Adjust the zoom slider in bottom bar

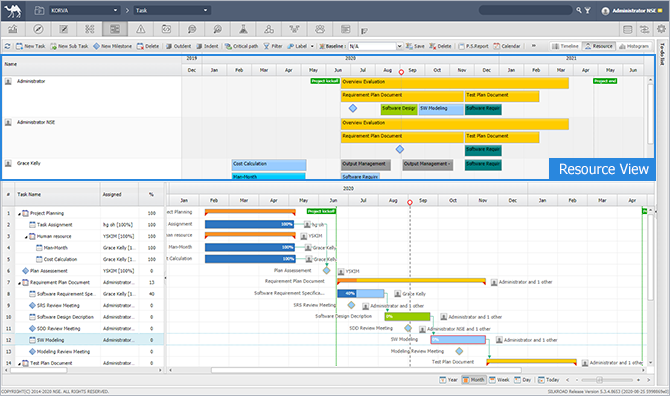(599, 380)
